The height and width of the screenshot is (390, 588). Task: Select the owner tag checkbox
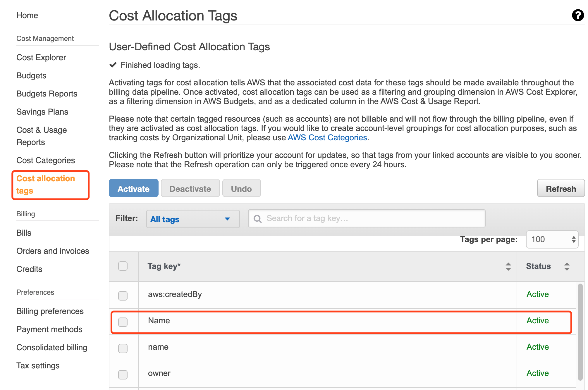tap(123, 375)
